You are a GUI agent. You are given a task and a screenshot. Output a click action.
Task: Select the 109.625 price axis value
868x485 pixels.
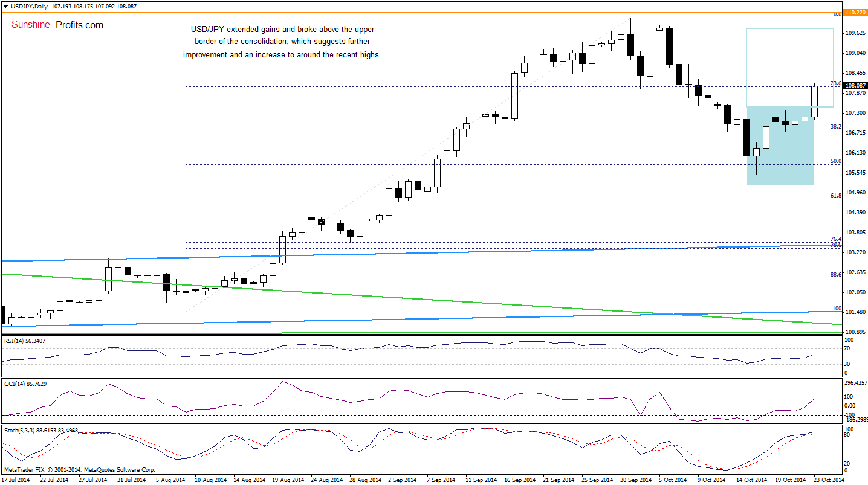(x=855, y=34)
